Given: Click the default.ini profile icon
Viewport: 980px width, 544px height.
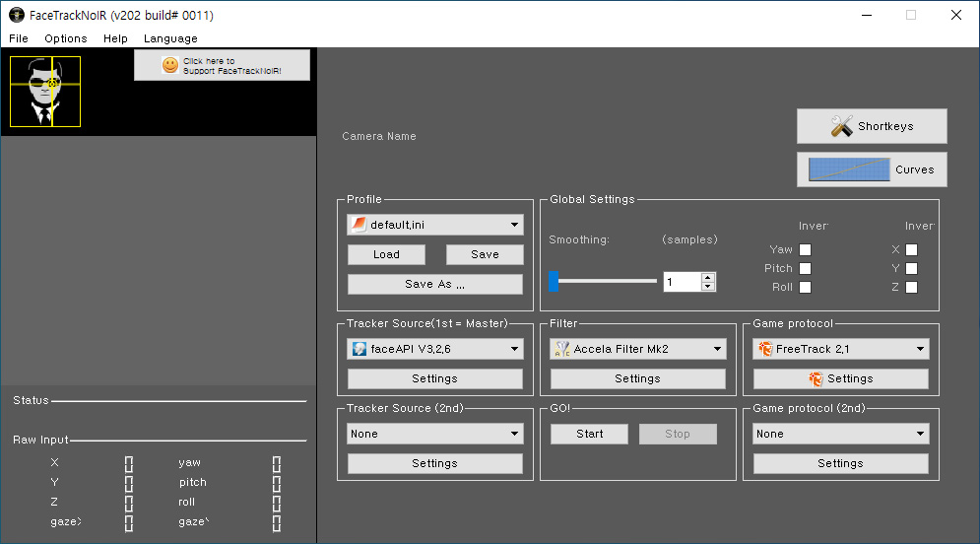Looking at the screenshot, I should point(359,225).
